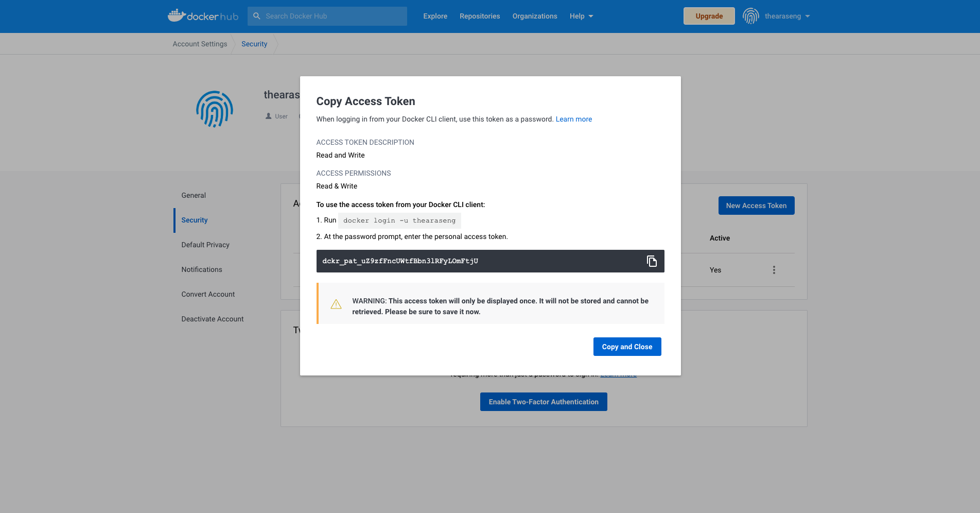Image resolution: width=980 pixels, height=513 pixels.
Task: Click the user silhouette icon beside User
Action: click(x=268, y=116)
